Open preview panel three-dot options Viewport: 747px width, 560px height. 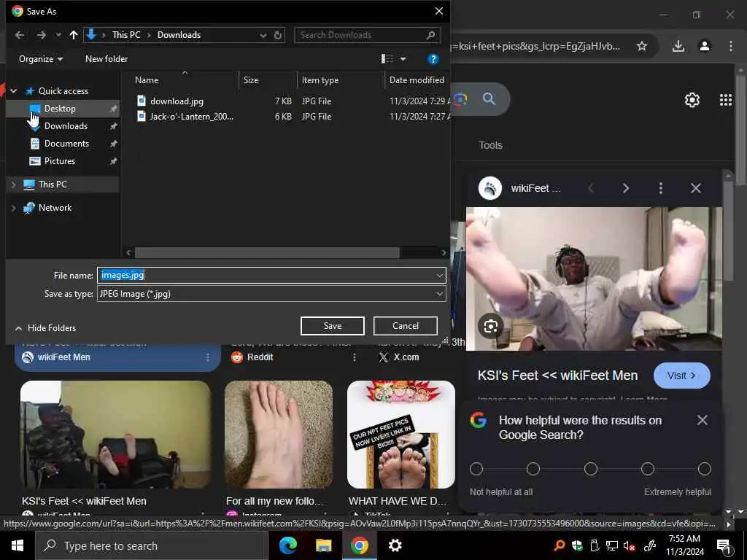[661, 189]
